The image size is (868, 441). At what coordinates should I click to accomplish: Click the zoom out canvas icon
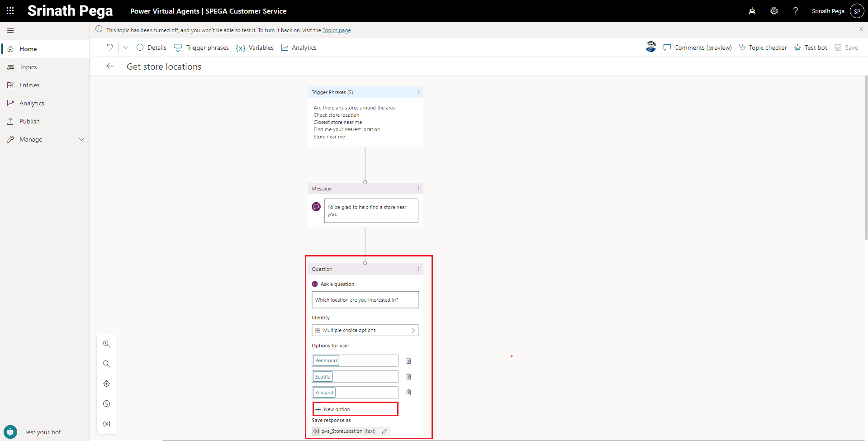[x=107, y=364]
